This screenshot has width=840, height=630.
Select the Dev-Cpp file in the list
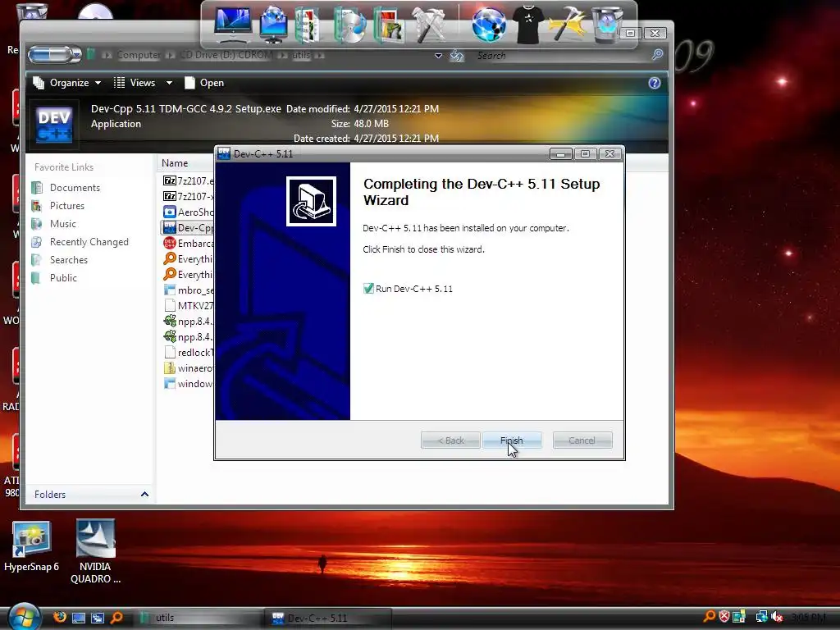tap(188, 228)
